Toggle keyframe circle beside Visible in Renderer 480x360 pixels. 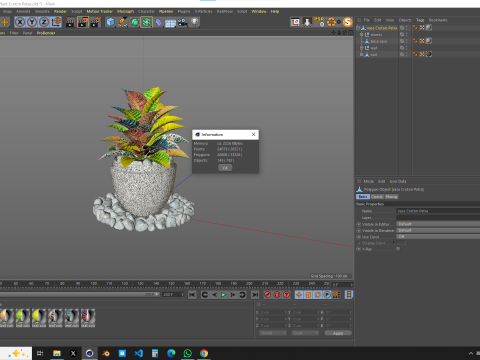359,231
